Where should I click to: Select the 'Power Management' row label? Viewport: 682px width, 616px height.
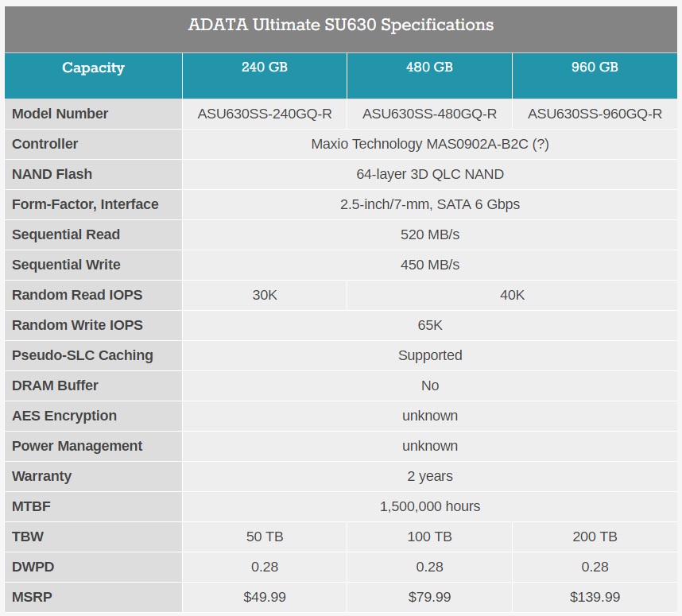click(77, 446)
